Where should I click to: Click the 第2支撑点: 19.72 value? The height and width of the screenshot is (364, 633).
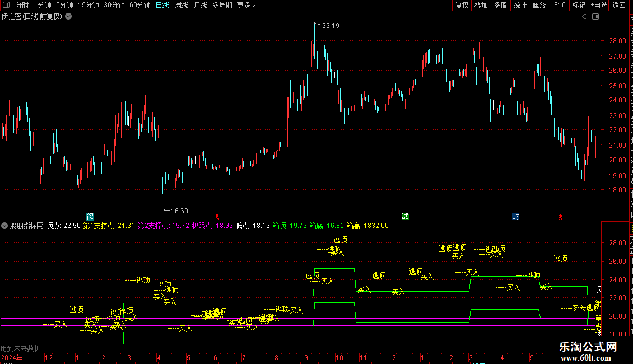tap(164, 226)
